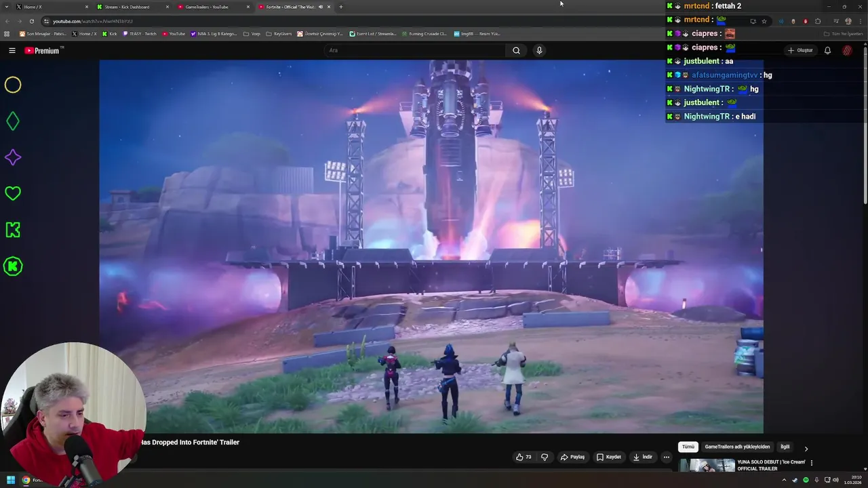Open the Vorp bookmarks folder

click(x=252, y=33)
